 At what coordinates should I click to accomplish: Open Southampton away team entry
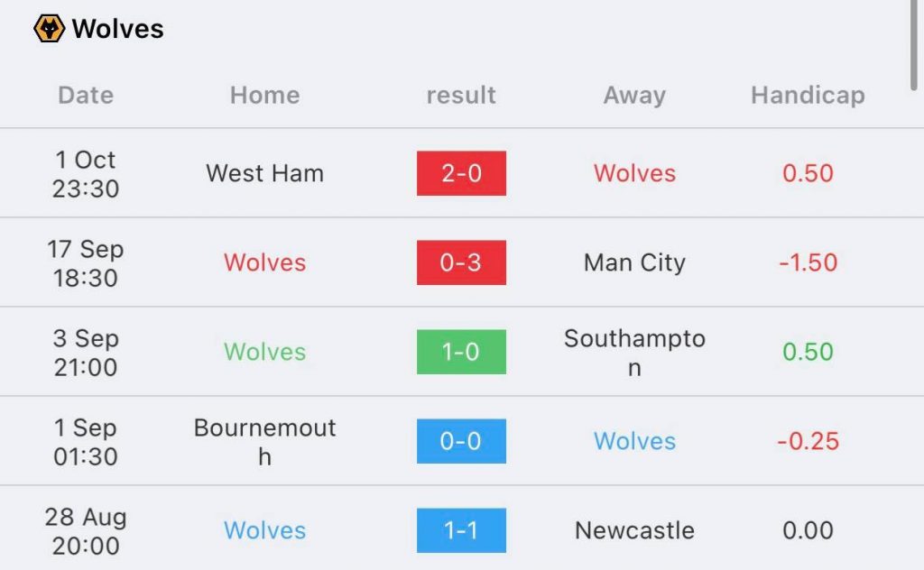[634, 352]
